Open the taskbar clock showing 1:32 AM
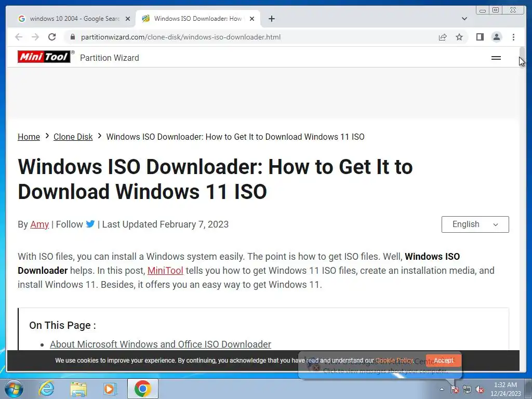 coord(505,389)
